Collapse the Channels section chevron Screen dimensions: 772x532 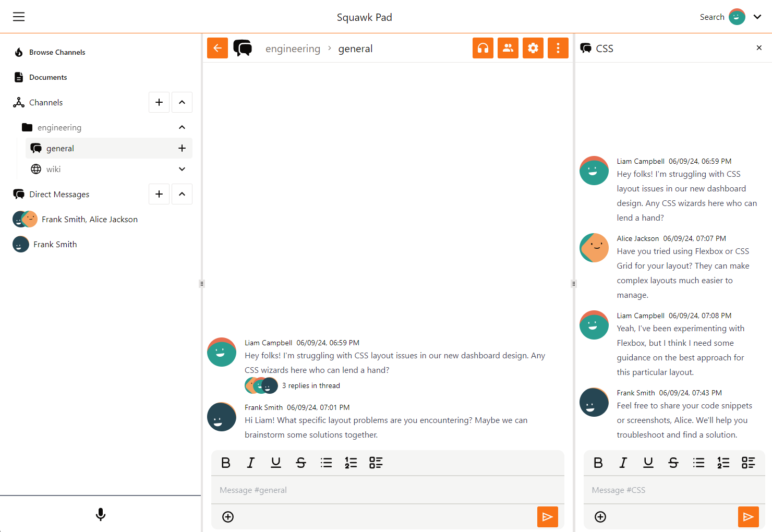tap(182, 102)
